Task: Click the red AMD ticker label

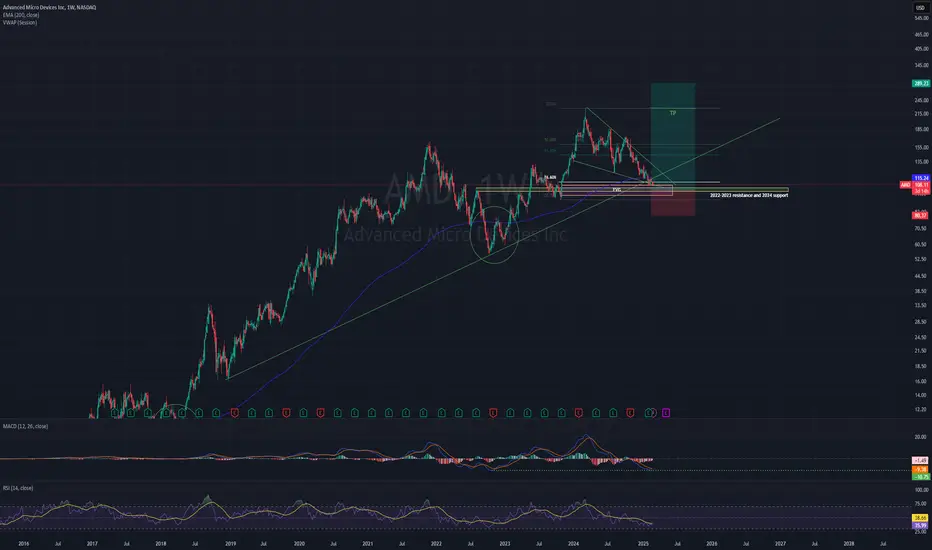Action: [x=905, y=185]
